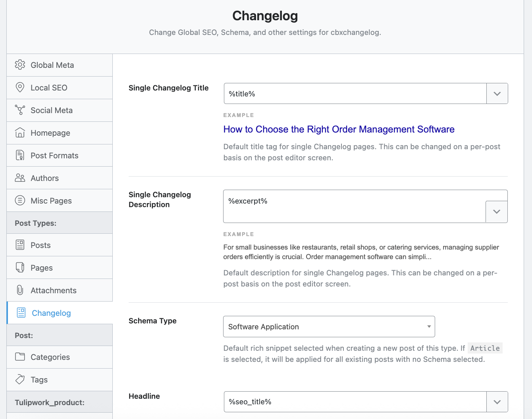
Task: Open the Attachments tab
Action: (x=60, y=290)
